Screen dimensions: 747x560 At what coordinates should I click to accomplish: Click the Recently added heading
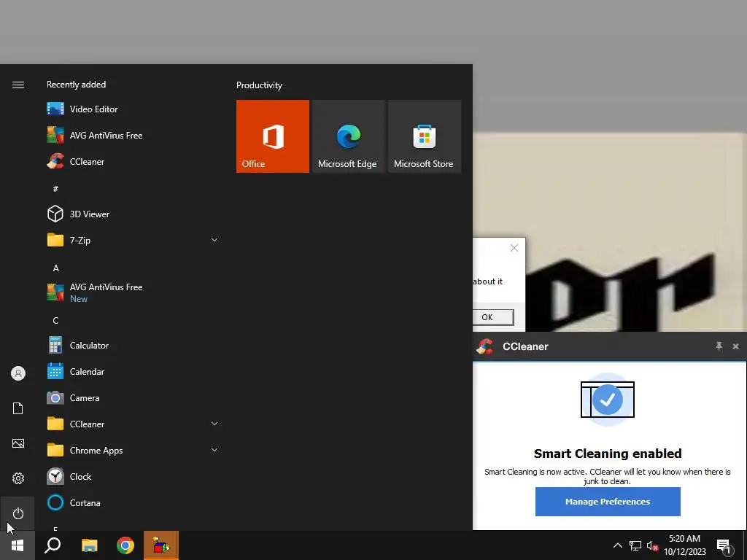[76, 85]
